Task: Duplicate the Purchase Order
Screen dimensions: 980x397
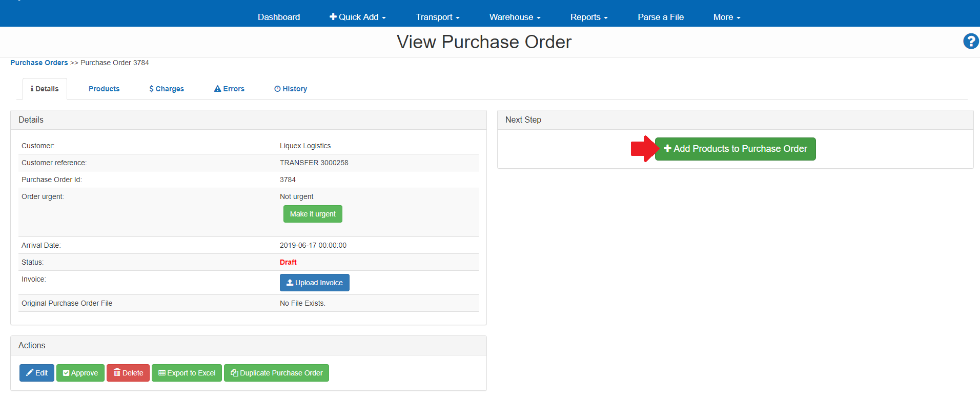Action: point(276,373)
